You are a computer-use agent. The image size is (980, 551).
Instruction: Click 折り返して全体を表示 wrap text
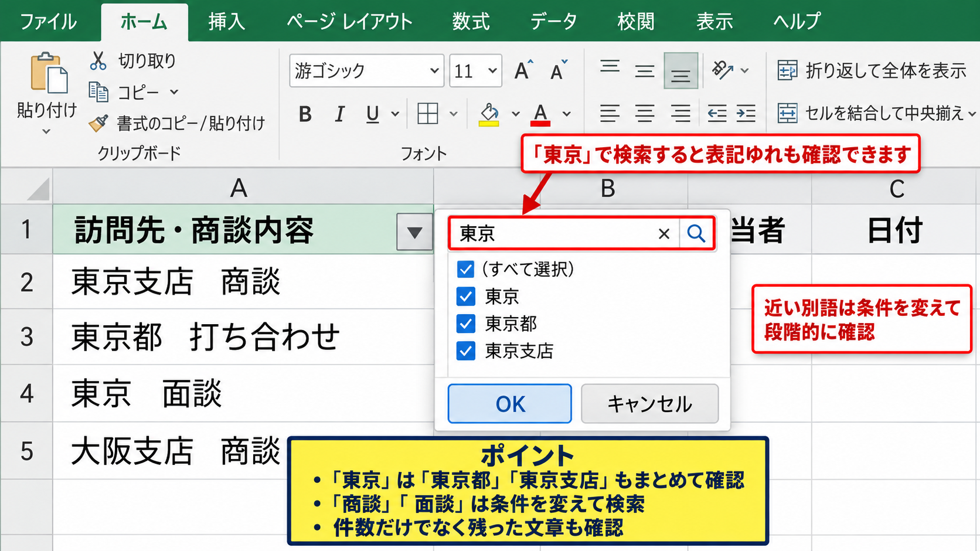point(872,71)
